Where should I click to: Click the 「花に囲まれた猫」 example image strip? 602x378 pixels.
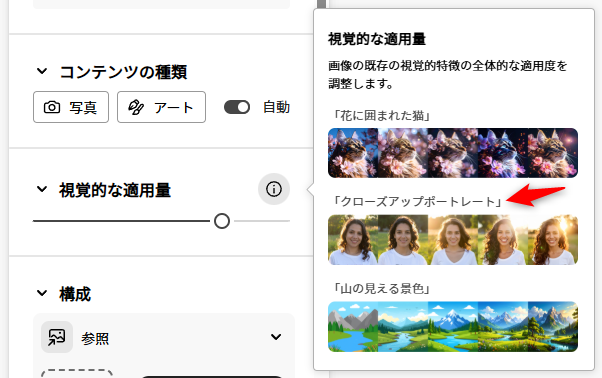pyautogui.click(x=453, y=153)
